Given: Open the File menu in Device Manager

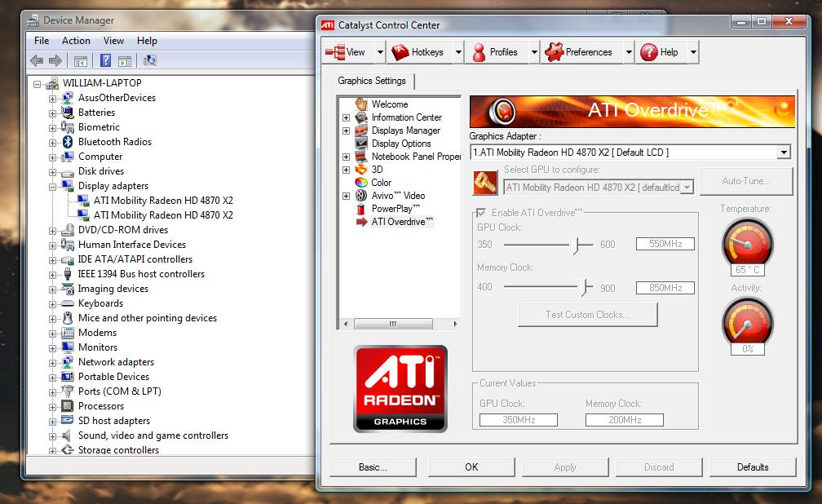Looking at the screenshot, I should (42, 41).
